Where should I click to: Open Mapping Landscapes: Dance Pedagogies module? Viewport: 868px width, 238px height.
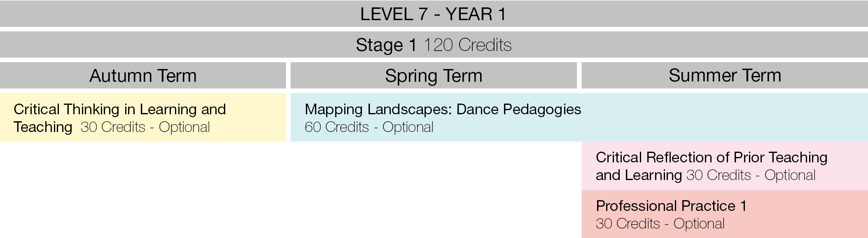(443, 109)
